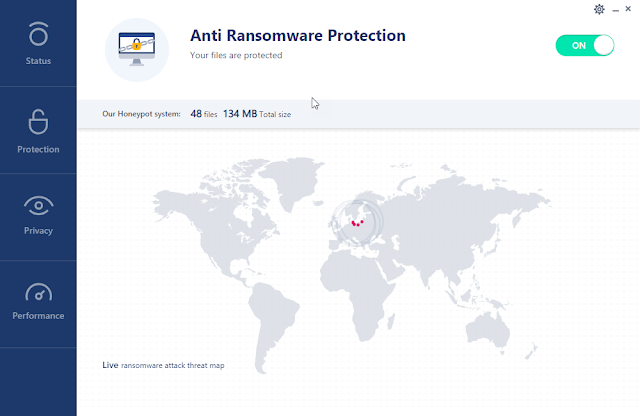The image size is (640, 416).
Task: Click the 134 MB Total size value
Action: coord(257,114)
